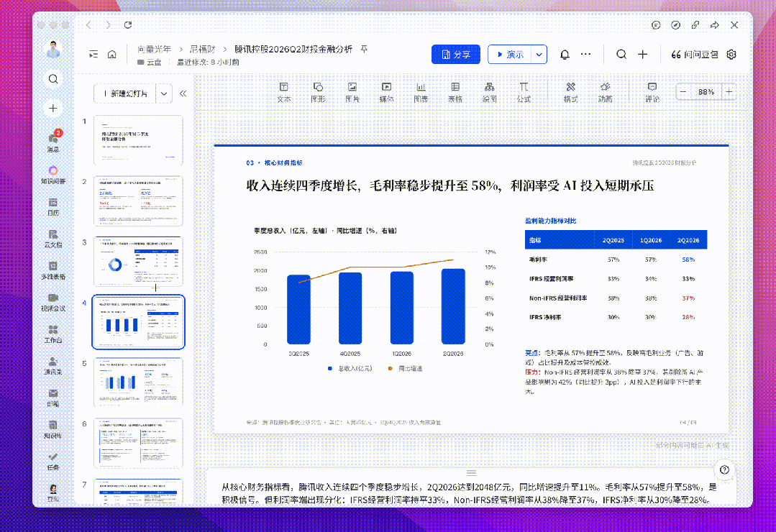Open compass icon in window title bar

[x=675, y=24]
